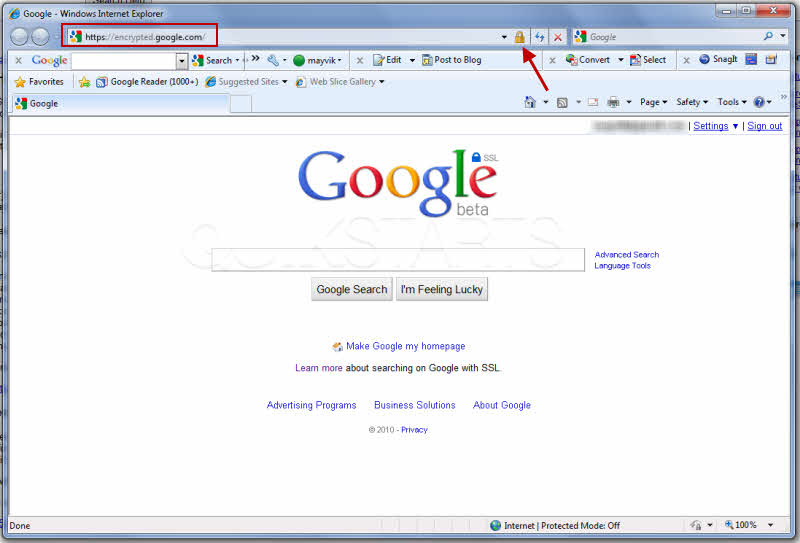Click the Learn more link about SSL
This screenshot has width=800, height=543.
pos(318,367)
